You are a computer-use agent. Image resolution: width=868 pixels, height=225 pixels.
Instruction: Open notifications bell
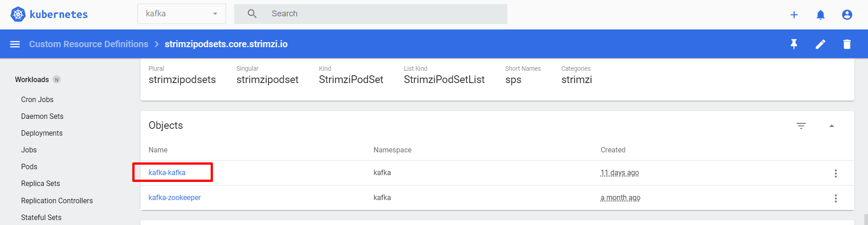point(820,15)
